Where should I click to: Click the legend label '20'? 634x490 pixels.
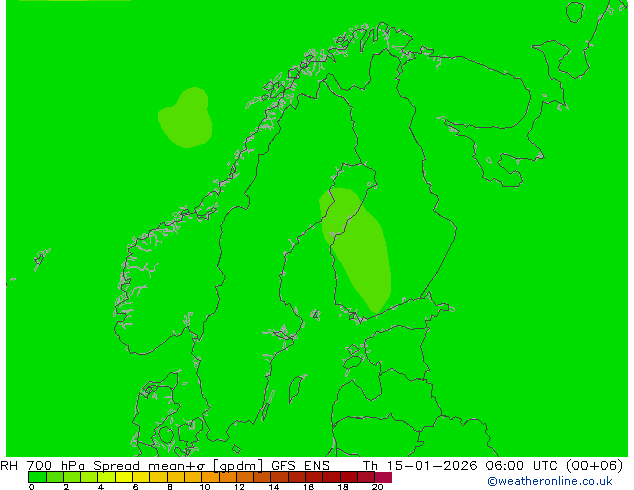(x=377, y=487)
